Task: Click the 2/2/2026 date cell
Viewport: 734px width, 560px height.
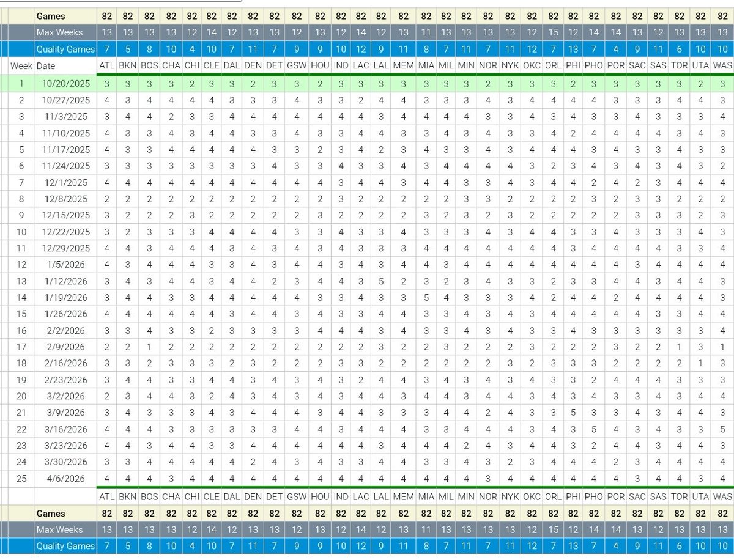Action: 65,330
